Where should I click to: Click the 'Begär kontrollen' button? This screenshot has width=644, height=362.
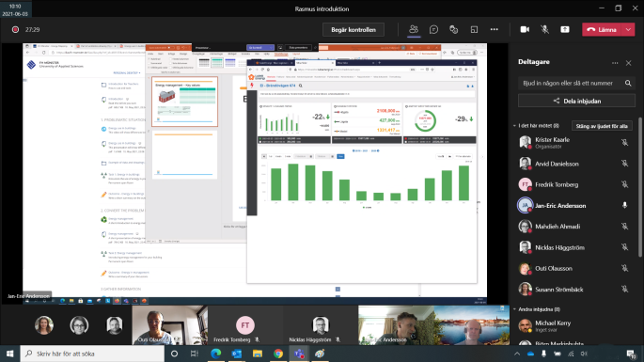[x=353, y=29]
